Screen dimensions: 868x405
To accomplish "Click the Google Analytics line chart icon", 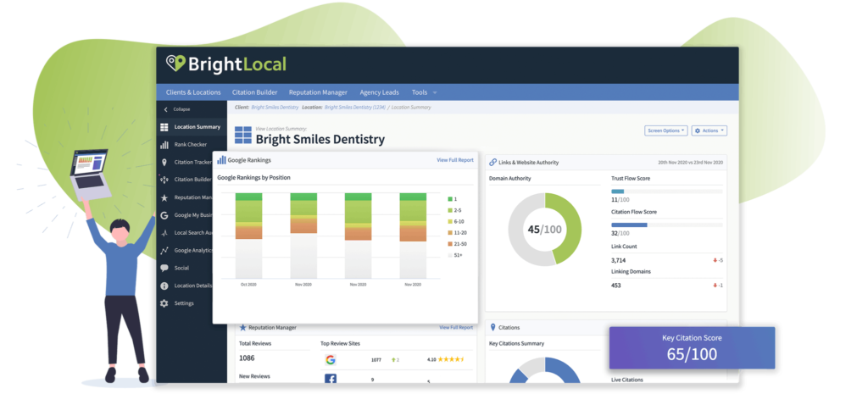I will 164,251.
